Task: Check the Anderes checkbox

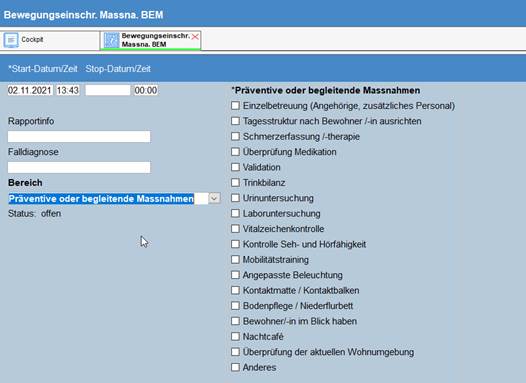Action: 235,367
